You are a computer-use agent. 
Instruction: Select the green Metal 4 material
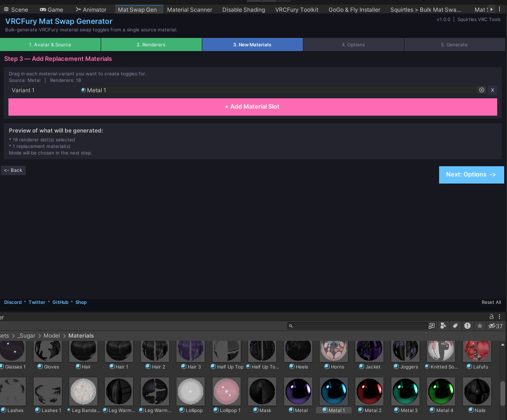point(441,395)
